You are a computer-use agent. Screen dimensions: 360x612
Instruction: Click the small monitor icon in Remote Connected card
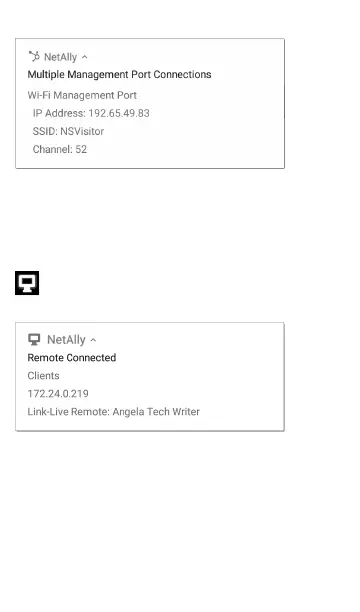coord(34,340)
